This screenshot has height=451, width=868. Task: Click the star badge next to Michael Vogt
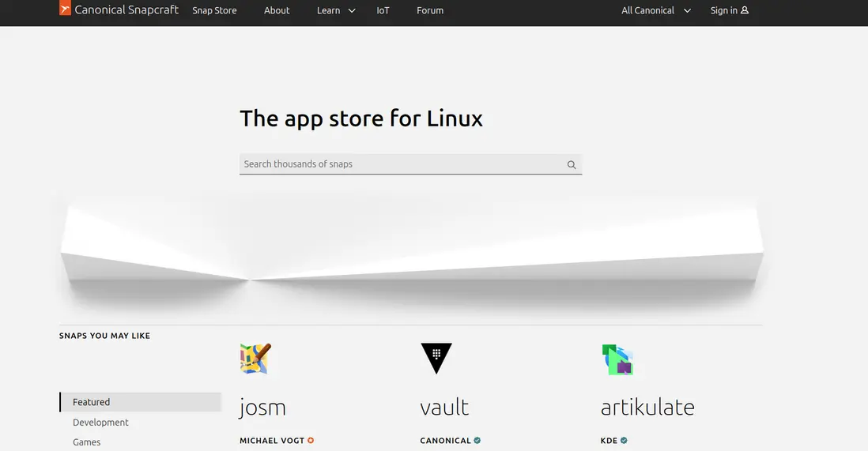[311, 441]
